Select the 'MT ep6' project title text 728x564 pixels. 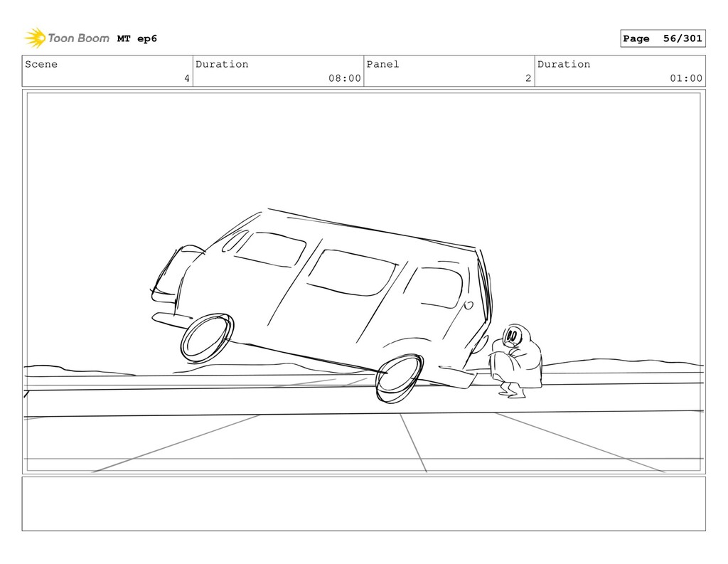(x=137, y=38)
